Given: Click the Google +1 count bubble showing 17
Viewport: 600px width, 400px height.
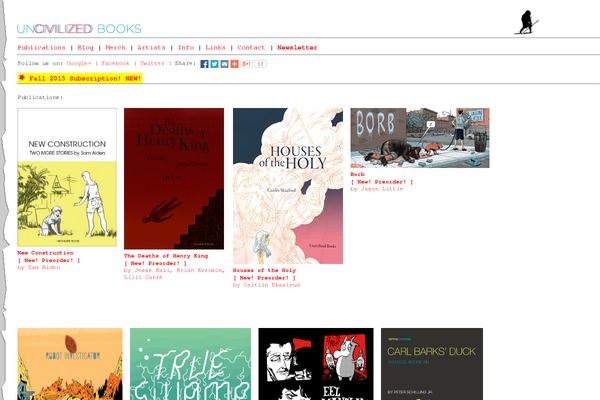Looking at the screenshot, I should pos(260,64).
